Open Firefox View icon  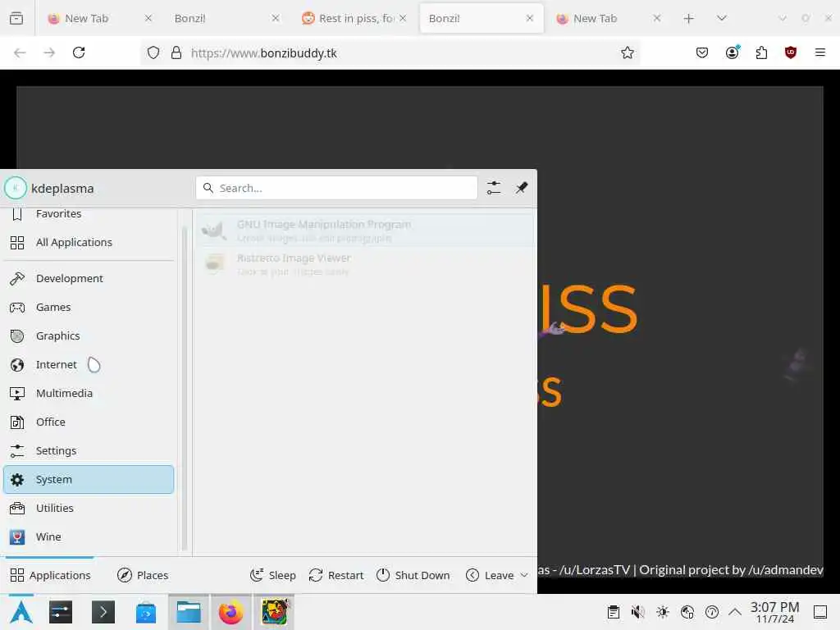(x=16, y=18)
